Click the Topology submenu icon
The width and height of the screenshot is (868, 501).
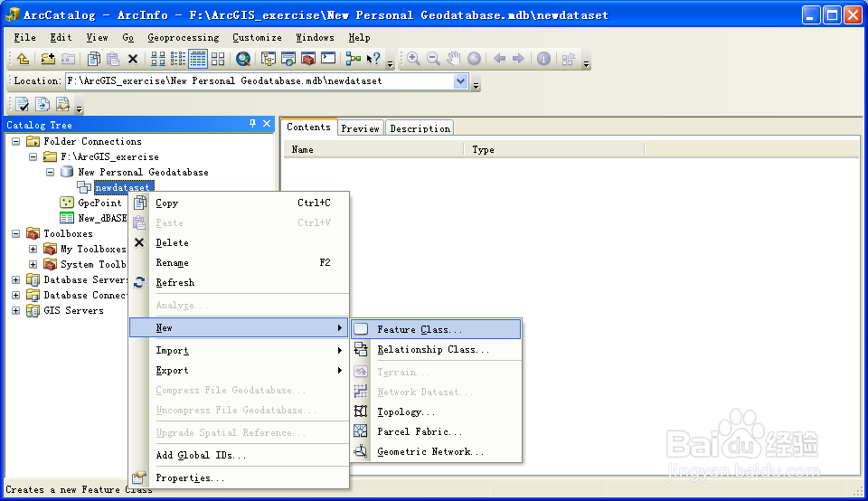point(361,411)
